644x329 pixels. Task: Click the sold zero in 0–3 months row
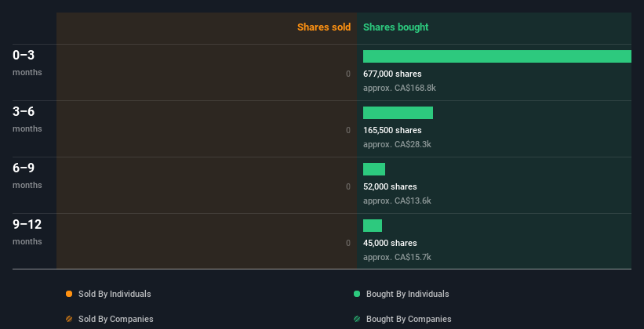pos(348,74)
